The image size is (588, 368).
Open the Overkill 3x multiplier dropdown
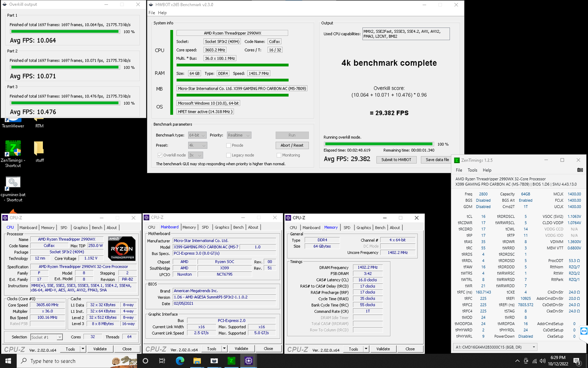pos(195,155)
